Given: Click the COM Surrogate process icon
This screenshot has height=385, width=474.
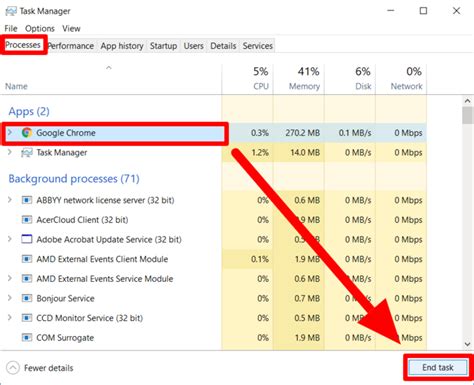Looking at the screenshot, I should [27, 338].
